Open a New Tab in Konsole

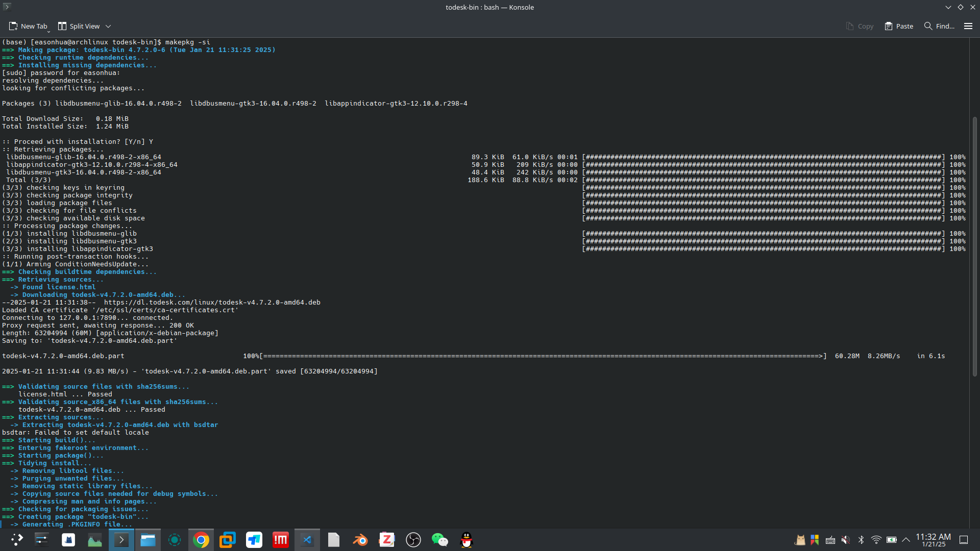[28, 26]
